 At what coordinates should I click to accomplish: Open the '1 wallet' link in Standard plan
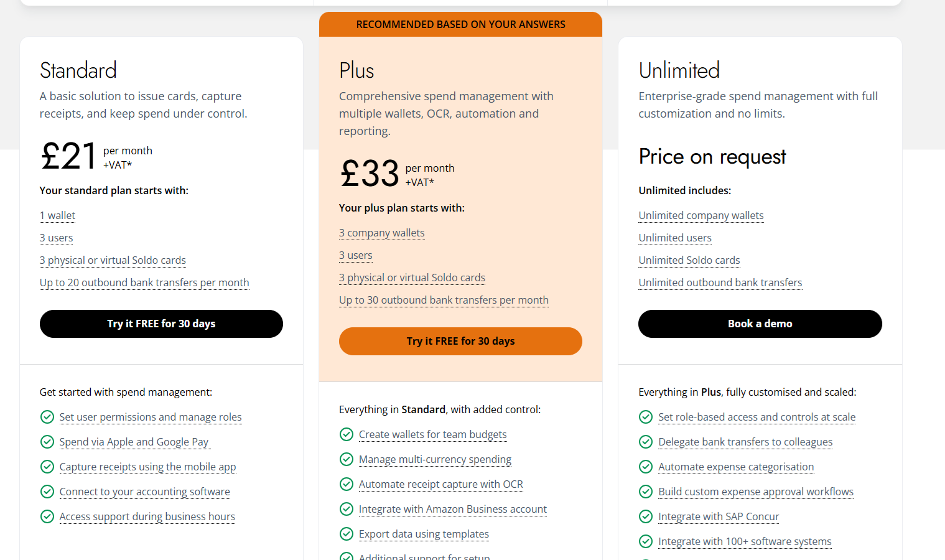click(57, 215)
